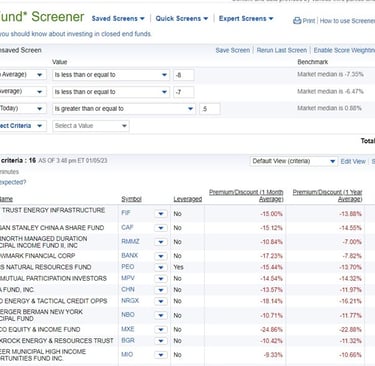Open the action arrow beside CAF symbol
The image size is (375, 366).
161,228
